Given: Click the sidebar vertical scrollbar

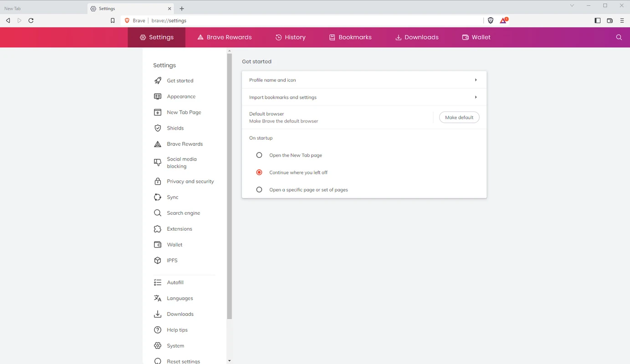Looking at the screenshot, I should click(229, 187).
